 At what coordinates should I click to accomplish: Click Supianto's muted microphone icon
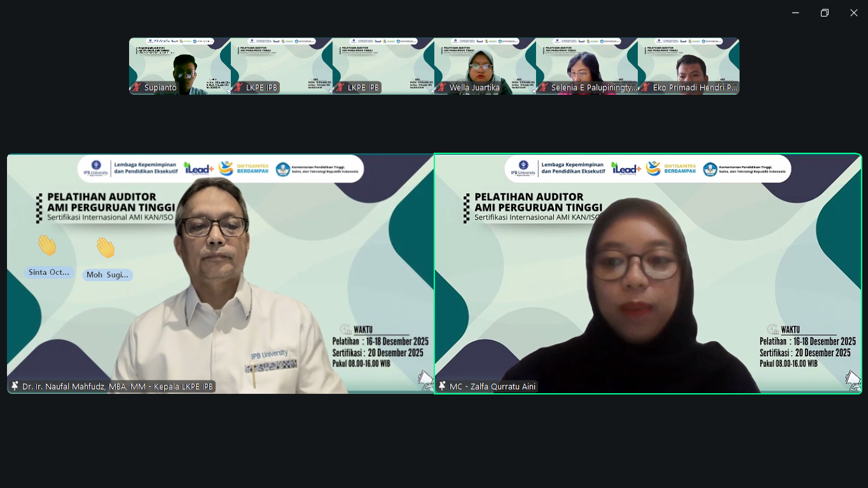pos(136,88)
